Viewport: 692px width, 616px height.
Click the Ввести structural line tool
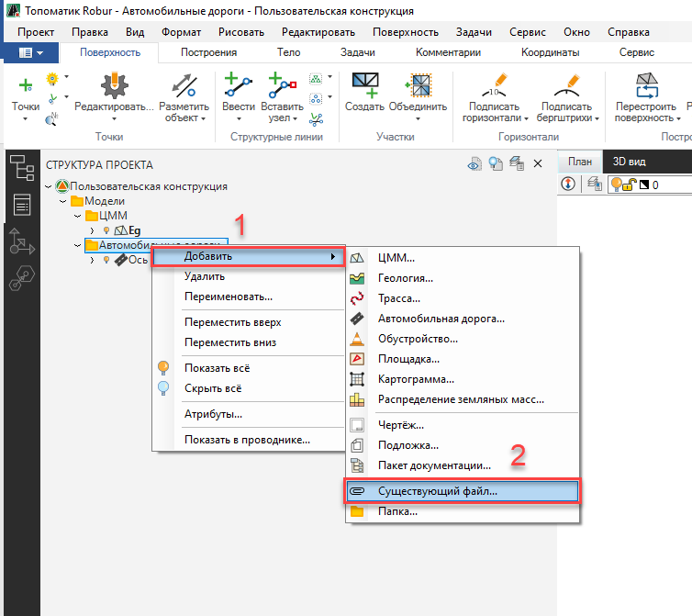click(239, 85)
